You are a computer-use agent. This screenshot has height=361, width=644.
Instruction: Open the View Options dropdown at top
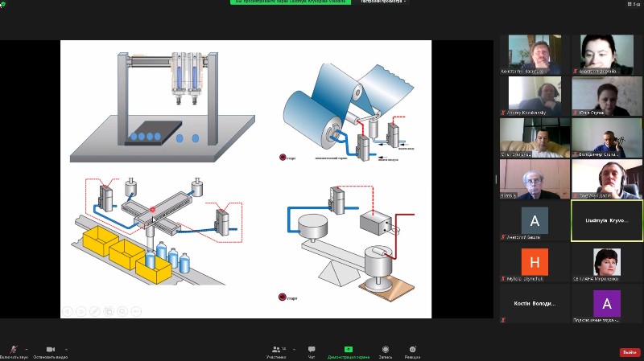(383, 2)
